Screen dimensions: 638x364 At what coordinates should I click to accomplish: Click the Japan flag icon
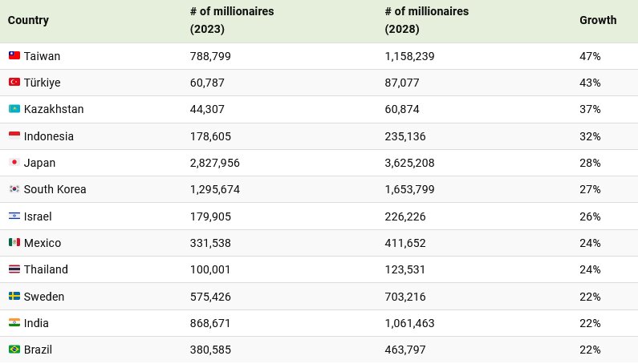pos(14,163)
